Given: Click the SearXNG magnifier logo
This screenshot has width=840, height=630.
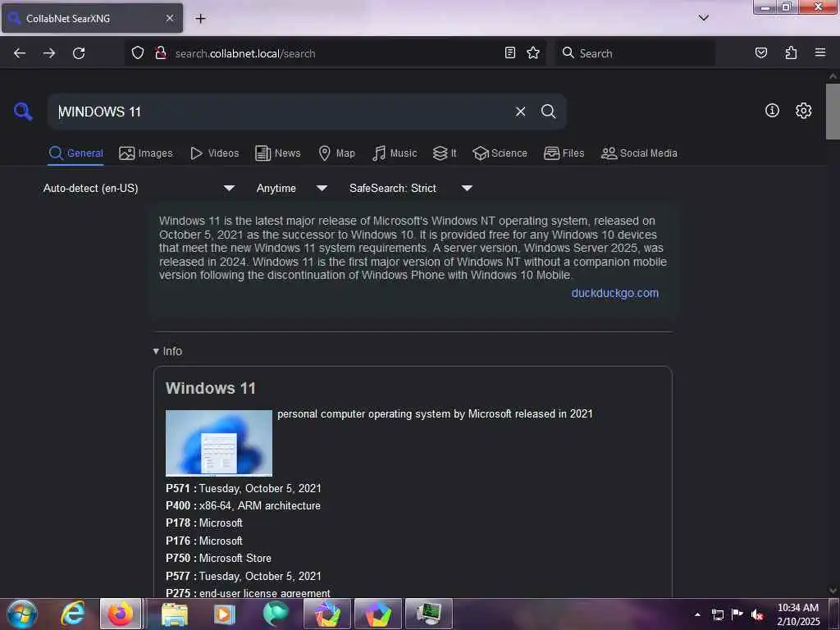Looking at the screenshot, I should click(x=23, y=112).
